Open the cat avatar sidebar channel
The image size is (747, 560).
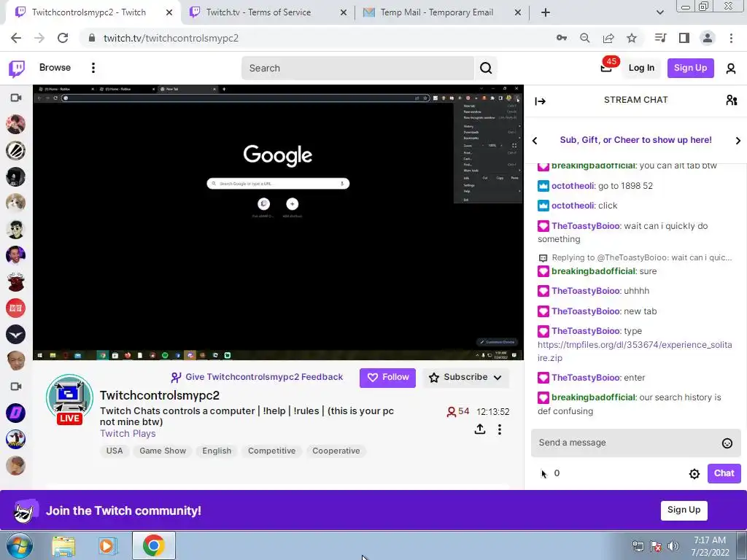tap(16, 203)
